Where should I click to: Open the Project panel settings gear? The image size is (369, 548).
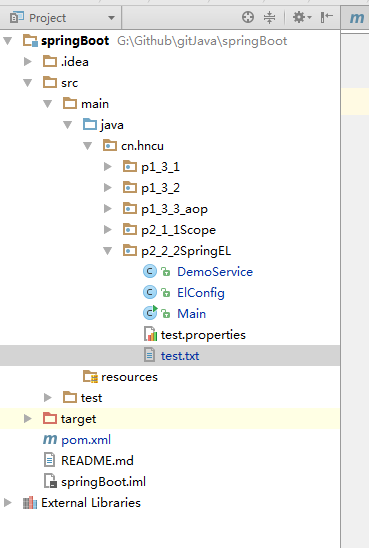[302, 17]
